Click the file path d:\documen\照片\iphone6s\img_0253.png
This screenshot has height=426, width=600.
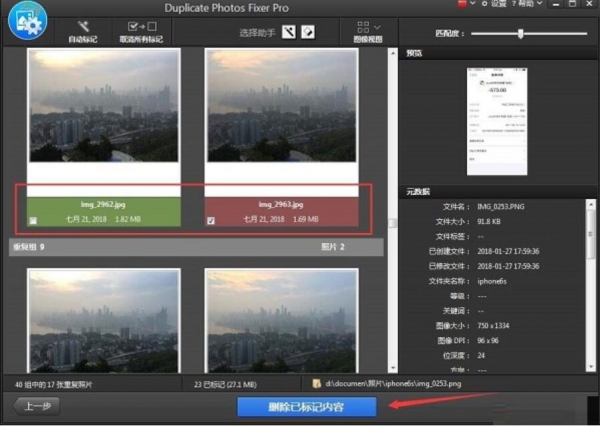tap(393, 384)
